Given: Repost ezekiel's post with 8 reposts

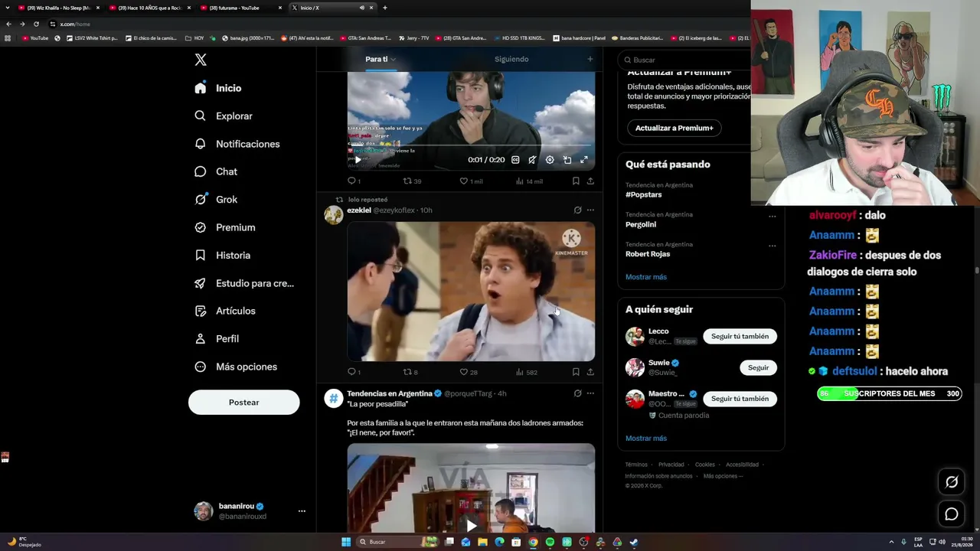Looking at the screenshot, I should 410,372.
